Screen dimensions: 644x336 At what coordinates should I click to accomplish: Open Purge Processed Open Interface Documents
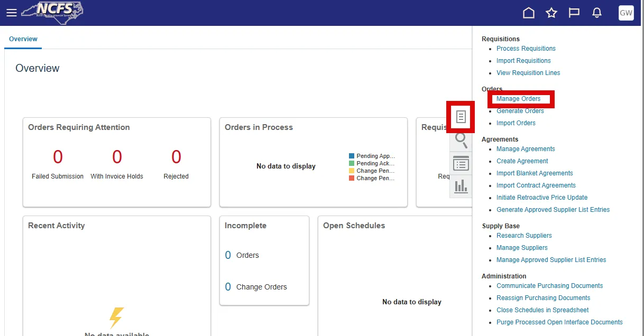[x=559, y=322]
